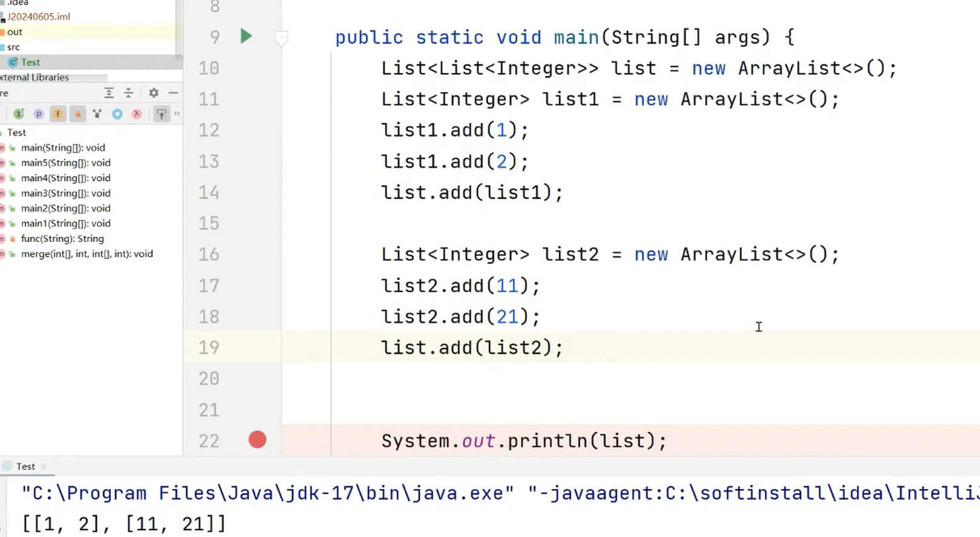Navigate to func(String): String method
The height and width of the screenshot is (537, 980).
(62, 238)
